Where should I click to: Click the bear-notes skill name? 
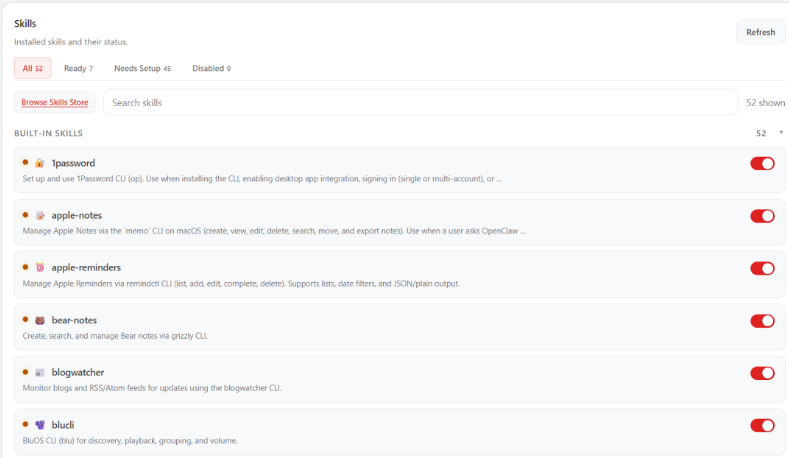(x=74, y=320)
